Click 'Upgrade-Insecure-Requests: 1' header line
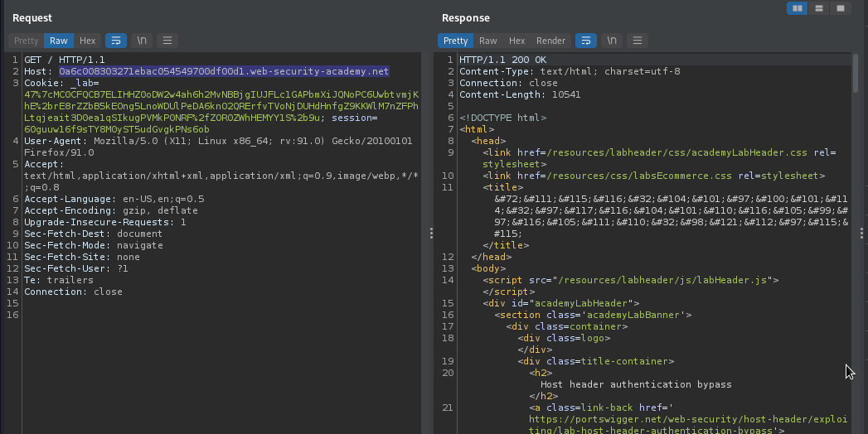Screen dimensions: 868x434 tap(105, 222)
